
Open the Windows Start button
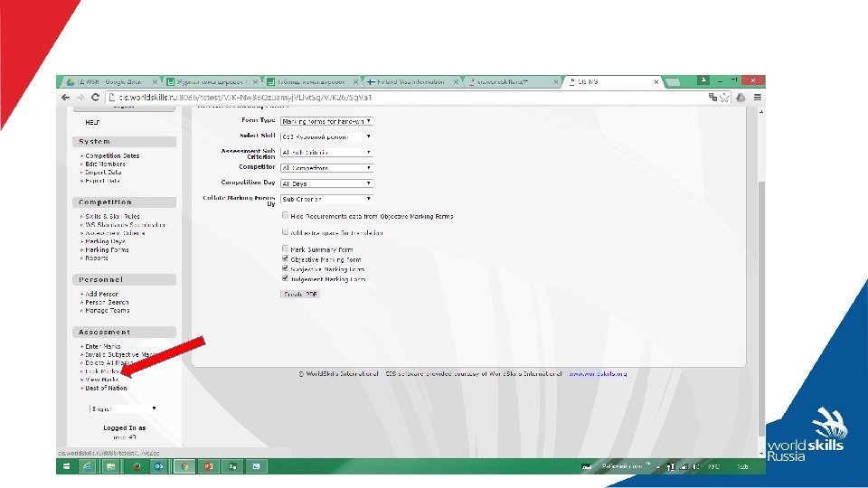click(x=66, y=466)
